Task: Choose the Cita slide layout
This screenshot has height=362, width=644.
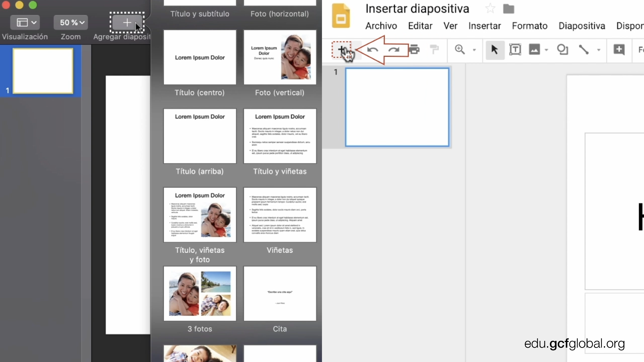Action: pyautogui.click(x=280, y=293)
